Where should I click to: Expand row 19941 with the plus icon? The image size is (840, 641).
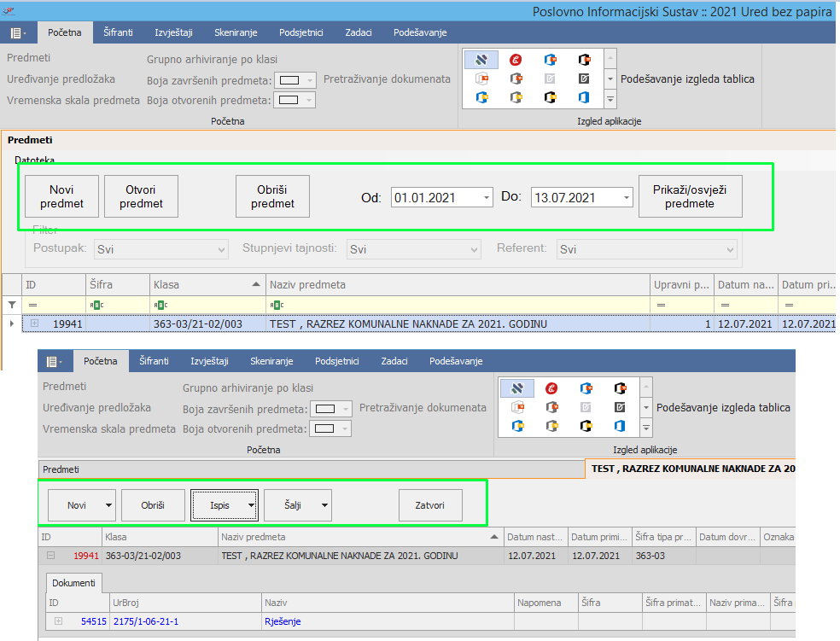[x=35, y=323]
